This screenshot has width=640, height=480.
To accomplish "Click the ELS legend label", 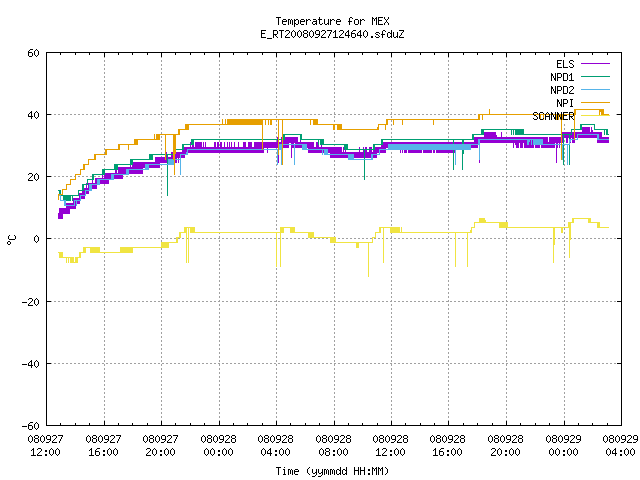I will 565,64.
